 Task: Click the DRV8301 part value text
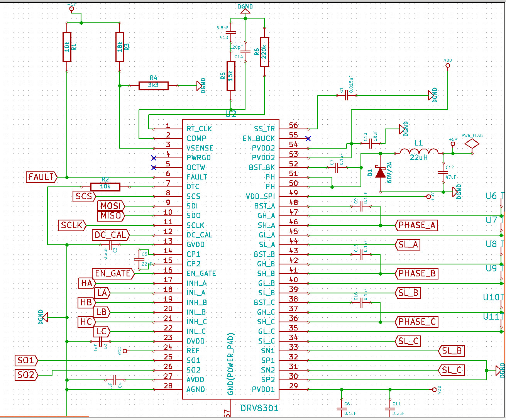point(259,408)
